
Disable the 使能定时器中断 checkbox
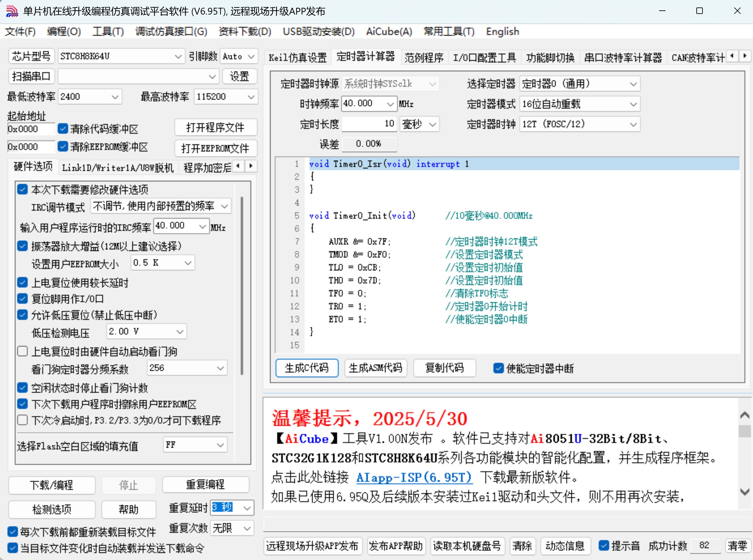[x=498, y=368]
